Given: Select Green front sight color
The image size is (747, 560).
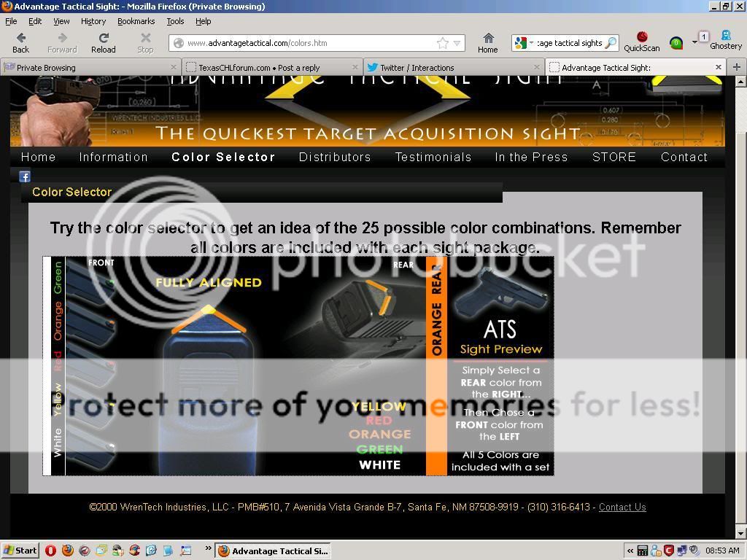Looking at the screenshot, I should 58,277.
